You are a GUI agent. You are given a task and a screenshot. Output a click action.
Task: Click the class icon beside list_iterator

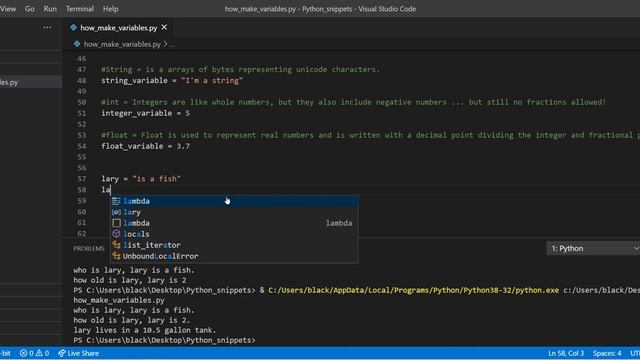pyautogui.click(x=116, y=245)
